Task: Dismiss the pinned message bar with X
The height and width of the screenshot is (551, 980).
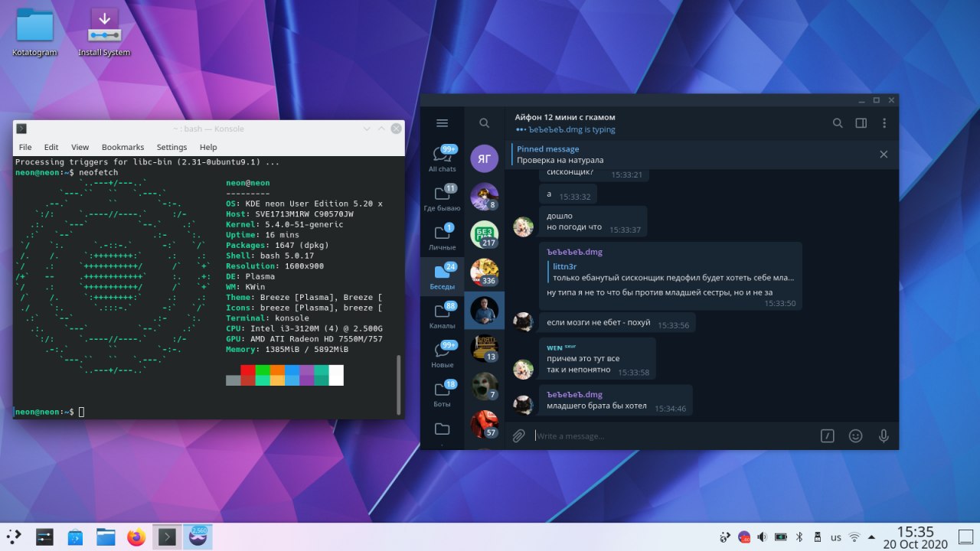Action: (884, 155)
